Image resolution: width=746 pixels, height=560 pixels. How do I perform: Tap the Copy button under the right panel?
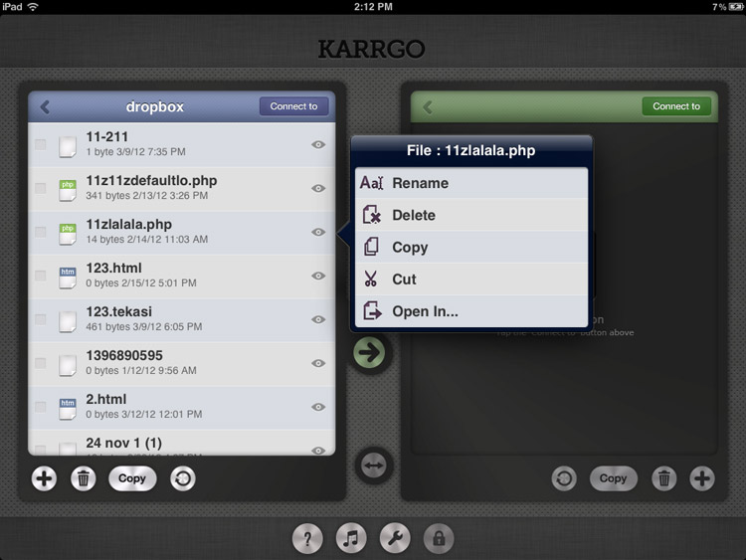pos(614,478)
